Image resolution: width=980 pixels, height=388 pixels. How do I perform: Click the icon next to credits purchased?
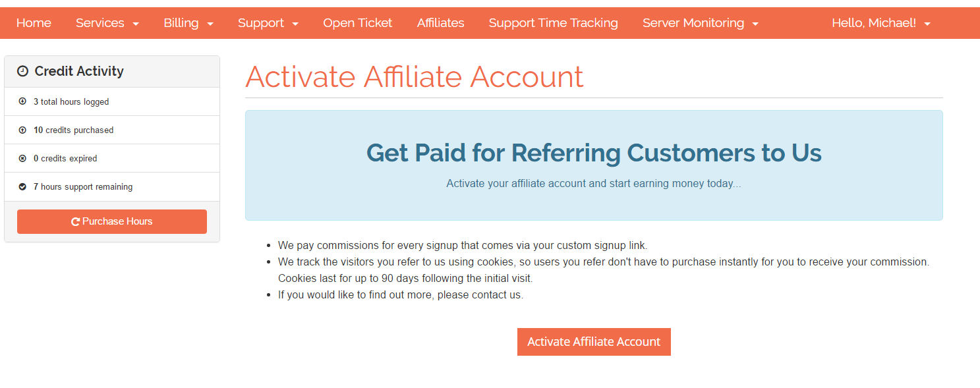click(x=22, y=130)
